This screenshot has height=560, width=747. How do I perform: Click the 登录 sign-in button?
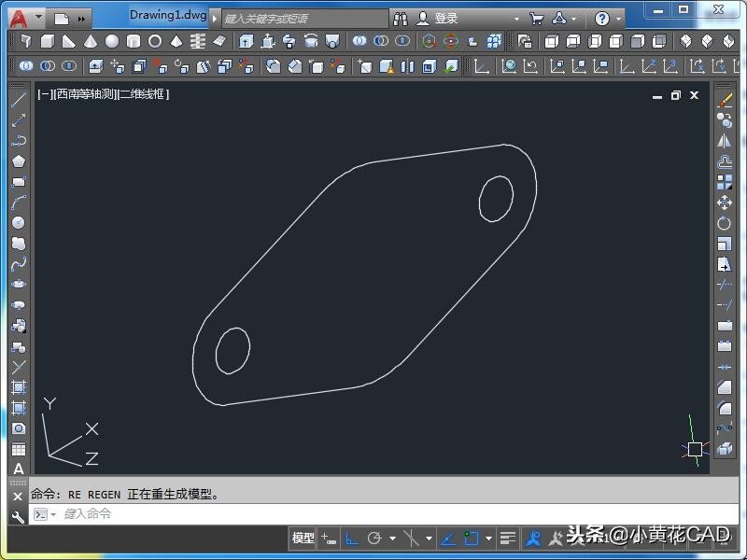click(x=439, y=19)
